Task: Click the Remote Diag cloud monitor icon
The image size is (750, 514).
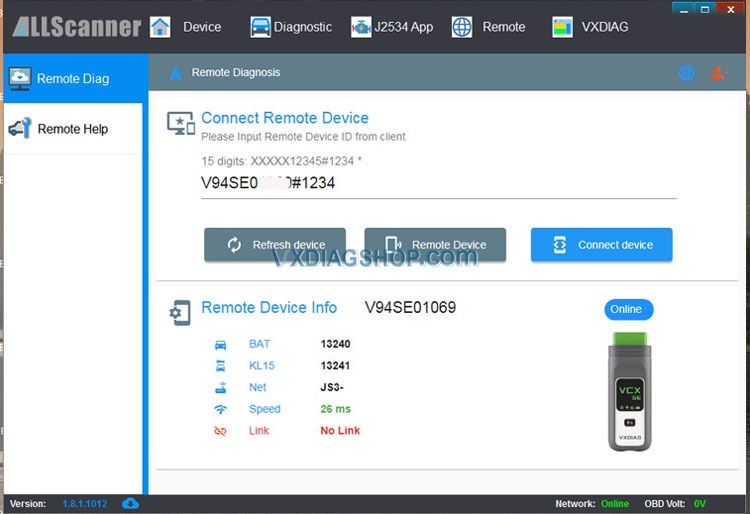Action: pos(20,78)
